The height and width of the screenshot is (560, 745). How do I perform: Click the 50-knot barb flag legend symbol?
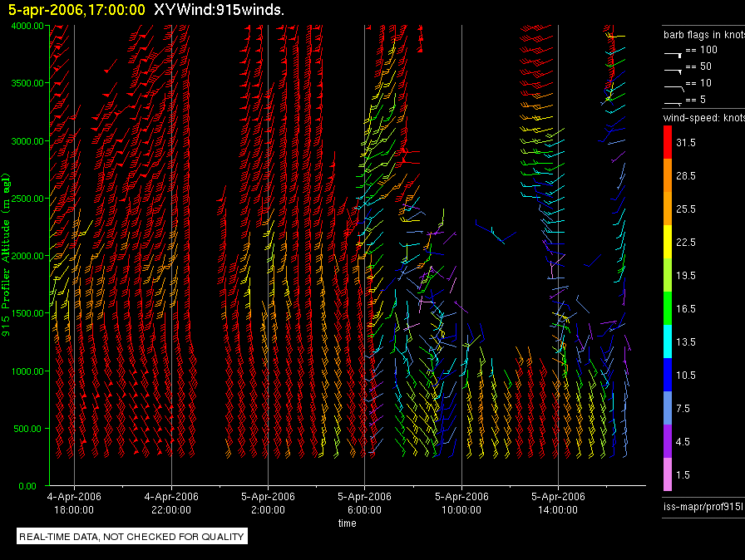coord(673,68)
